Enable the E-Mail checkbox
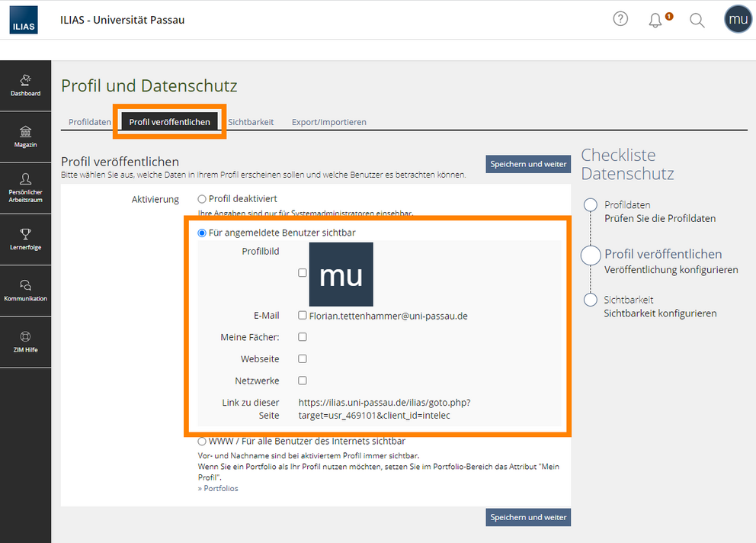This screenshot has width=756, height=543. coord(303,315)
